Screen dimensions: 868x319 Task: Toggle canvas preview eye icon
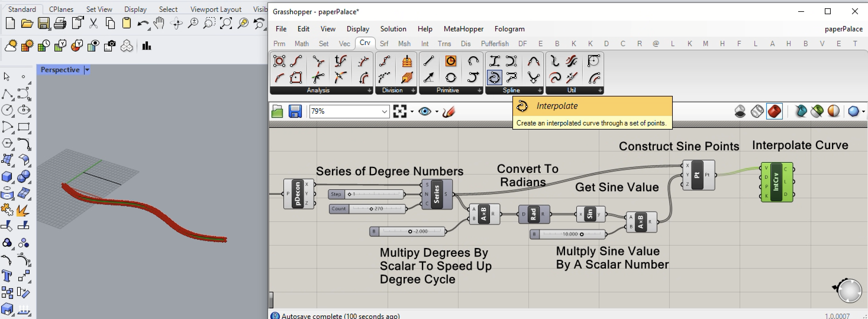425,111
